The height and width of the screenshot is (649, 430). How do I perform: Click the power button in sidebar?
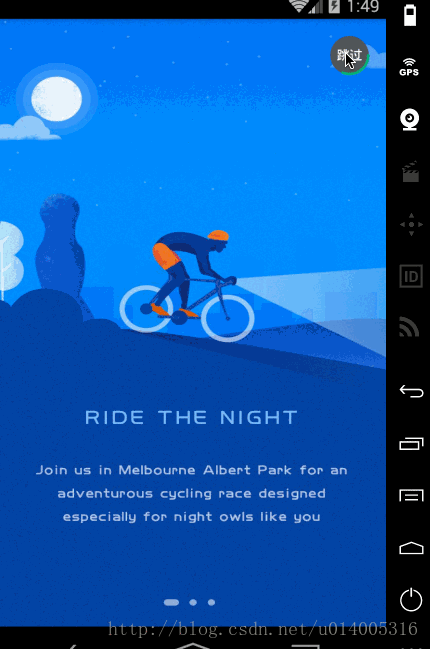411,599
